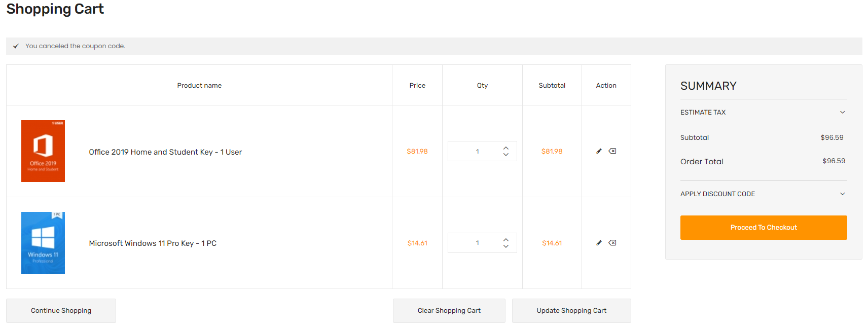Open the Office 2019 product thumbnail
868x327 pixels.
(x=43, y=151)
